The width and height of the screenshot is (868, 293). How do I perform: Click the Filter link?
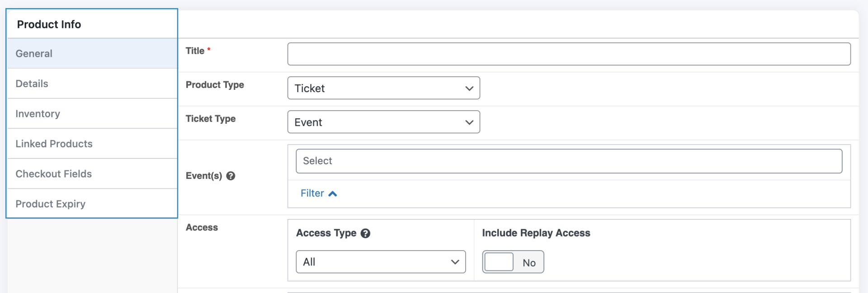click(312, 194)
